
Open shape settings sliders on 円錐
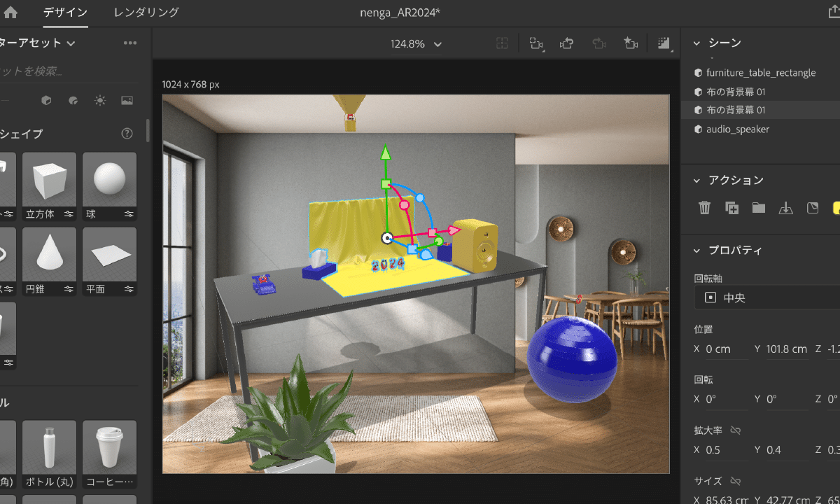pyautogui.click(x=69, y=288)
